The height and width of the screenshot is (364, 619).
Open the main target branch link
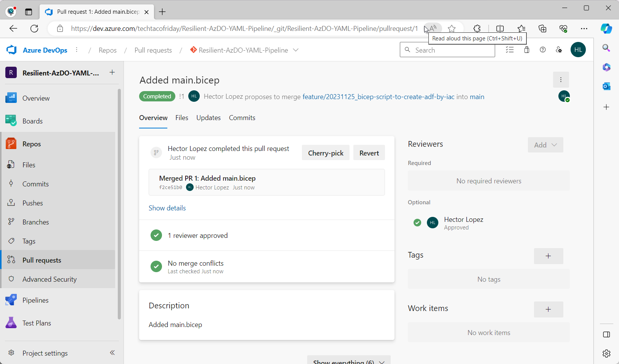point(477,97)
